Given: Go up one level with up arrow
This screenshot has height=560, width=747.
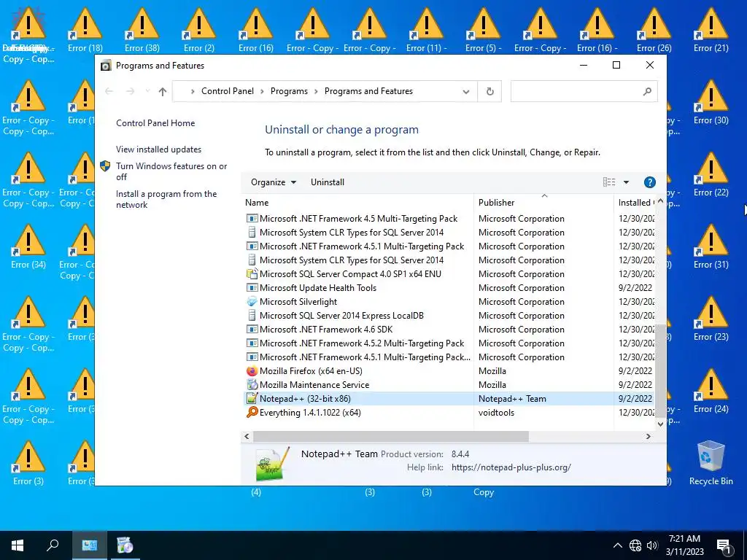Looking at the screenshot, I should pyautogui.click(x=163, y=91).
